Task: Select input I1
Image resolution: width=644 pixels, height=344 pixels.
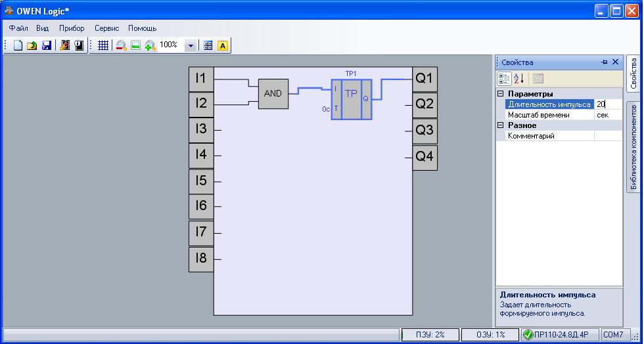Action: [201, 79]
